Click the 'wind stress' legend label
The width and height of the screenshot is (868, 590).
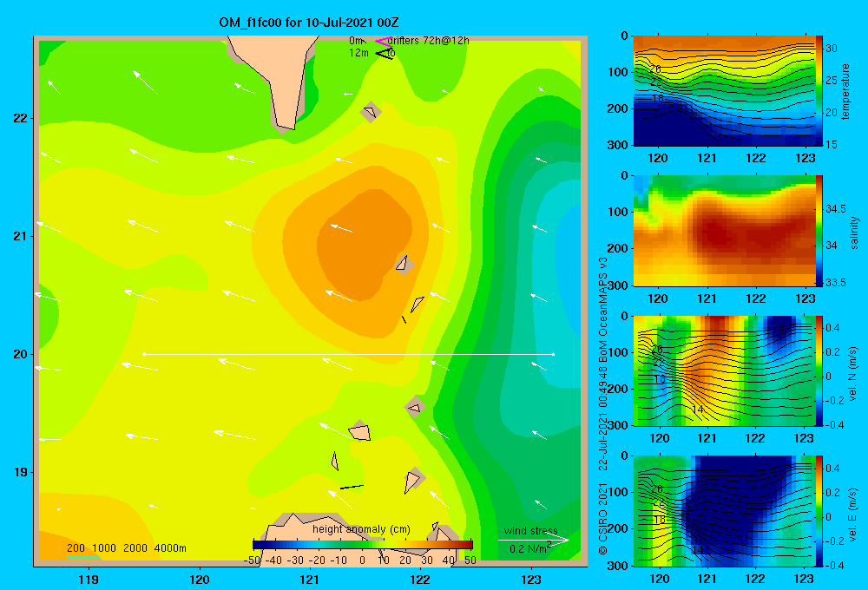(x=530, y=530)
